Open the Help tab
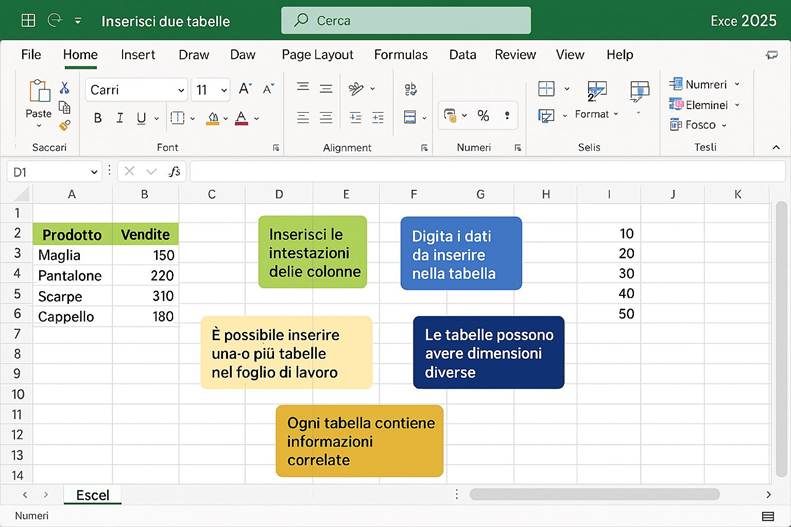The height and width of the screenshot is (527, 791). tap(619, 54)
